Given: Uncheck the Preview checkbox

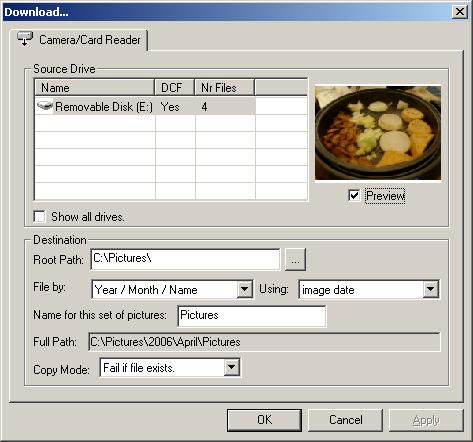Looking at the screenshot, I should tap(354, 195).
